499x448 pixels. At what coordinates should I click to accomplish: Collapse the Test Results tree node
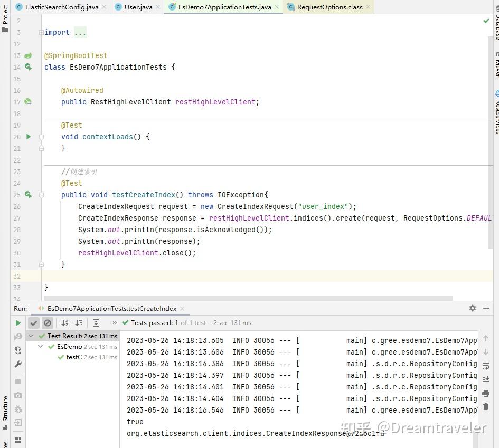(32, 336)
